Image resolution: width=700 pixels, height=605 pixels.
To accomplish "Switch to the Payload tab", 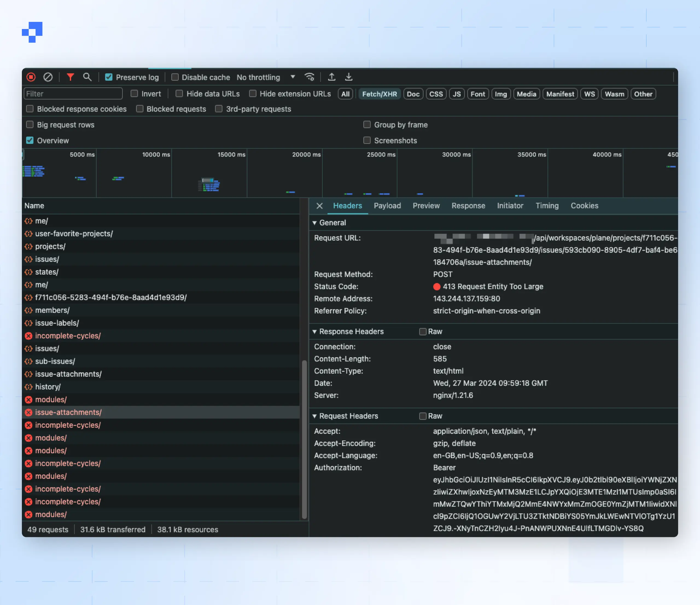I will [x=387, y=206].
